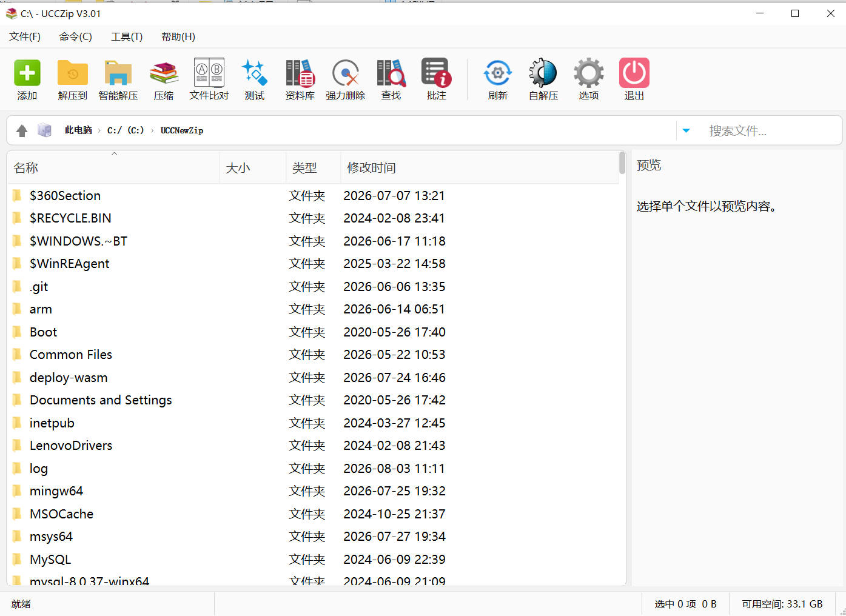Click the 解压到 (Extract to) icon

click(73, 79)
